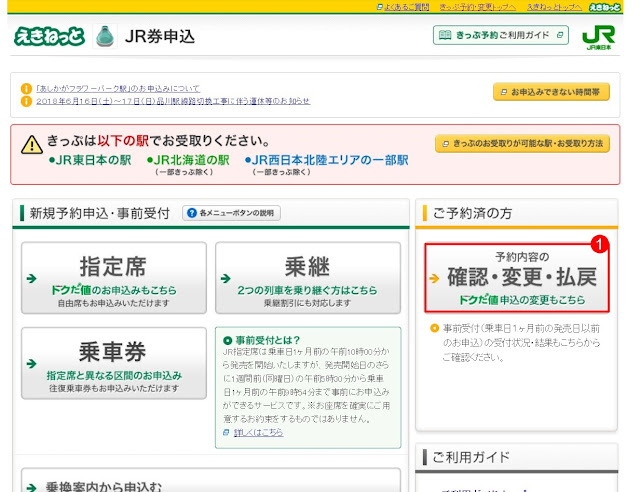Click the JR東日本 logo

click(x=598, y=38)
